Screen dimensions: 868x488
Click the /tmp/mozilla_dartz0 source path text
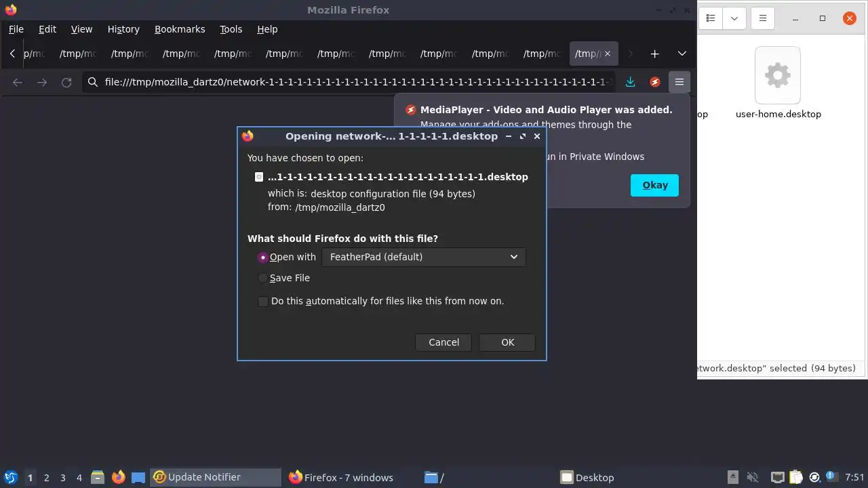(x=340, y=207)
